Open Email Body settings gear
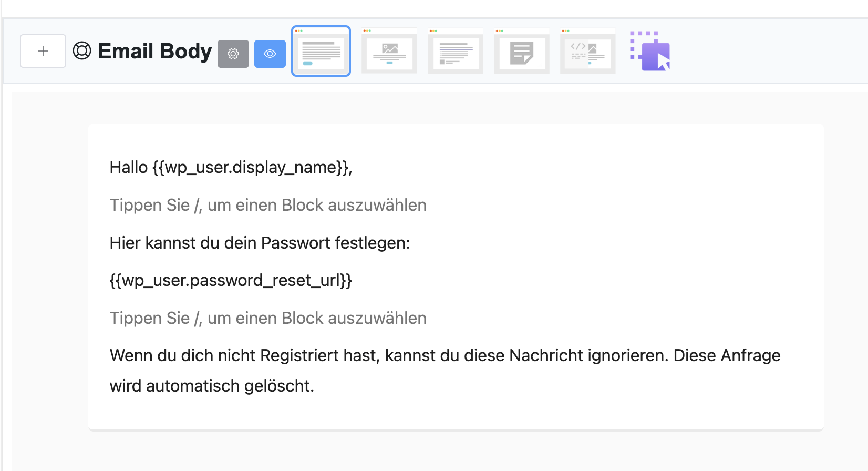The height and width of the screenshot is (471, 868). click(233, 54)
